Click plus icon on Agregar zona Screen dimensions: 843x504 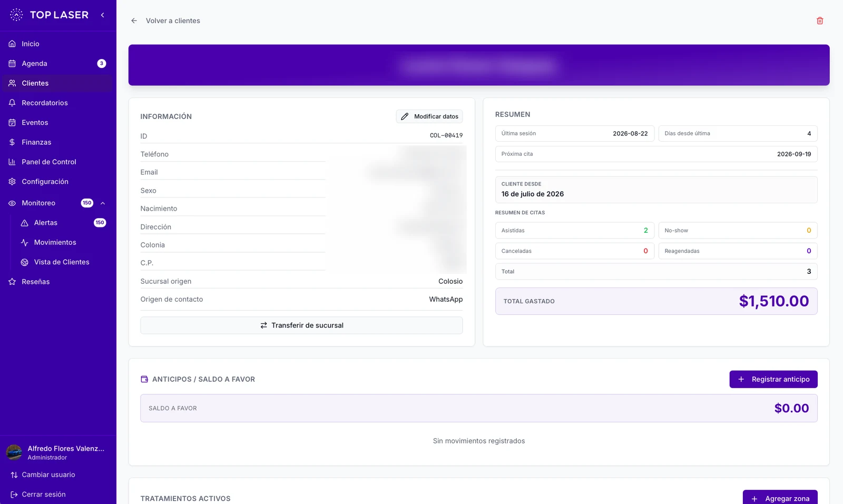tap(754, 499)
